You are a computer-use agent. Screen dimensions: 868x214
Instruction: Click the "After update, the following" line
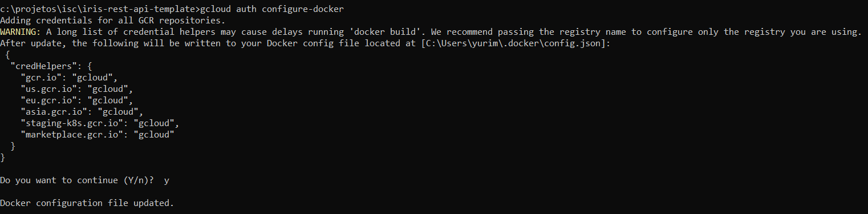pos(305,43)
